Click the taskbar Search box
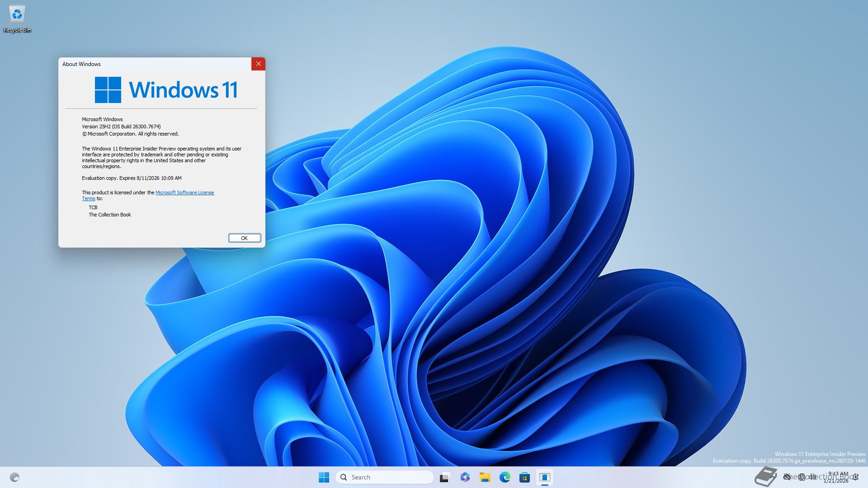 (384, 477)
